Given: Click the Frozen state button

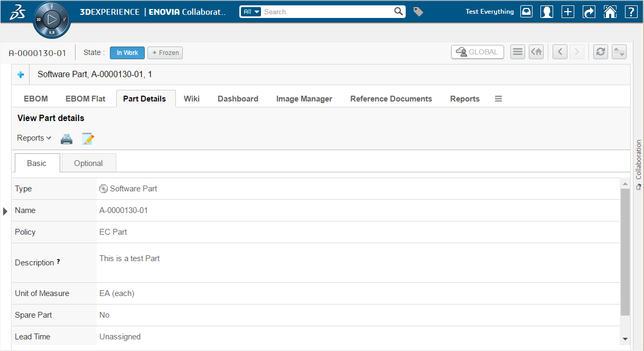Looking at the screenshot, I should coord(165,53).
